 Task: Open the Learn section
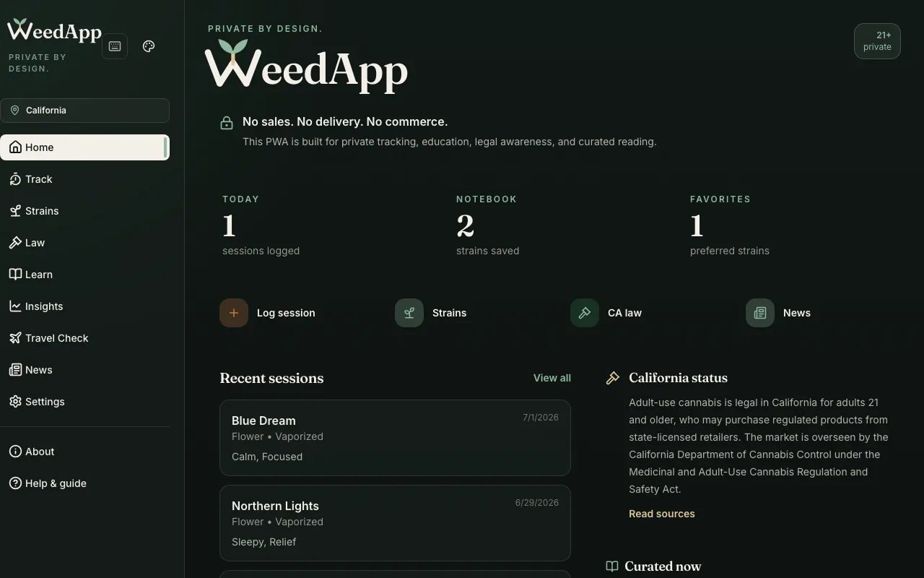84,275
